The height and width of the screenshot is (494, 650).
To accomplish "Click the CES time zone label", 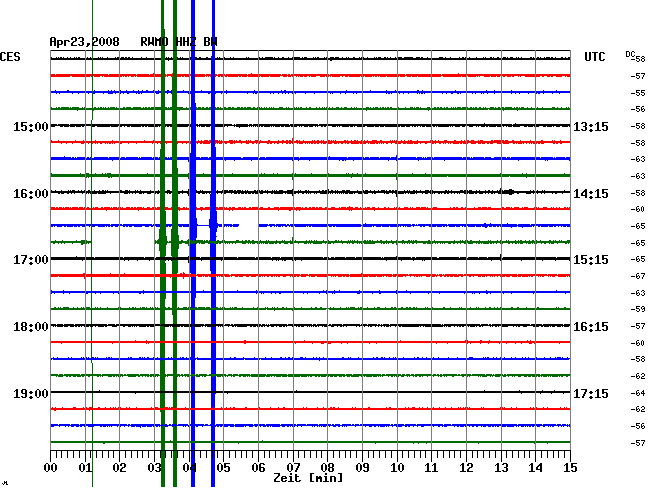I will coord(10,57).
